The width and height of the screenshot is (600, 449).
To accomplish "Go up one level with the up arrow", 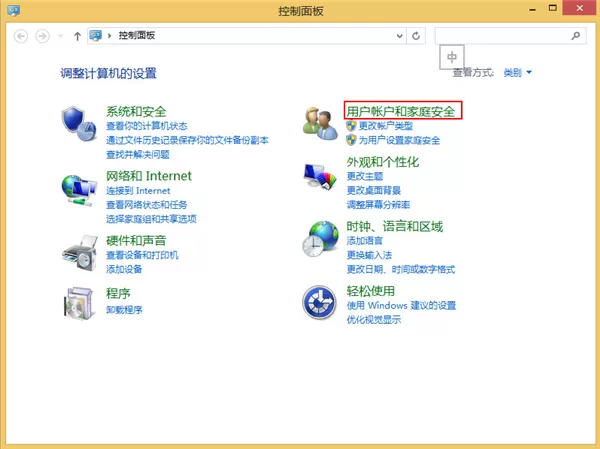I will click(77, 36).
